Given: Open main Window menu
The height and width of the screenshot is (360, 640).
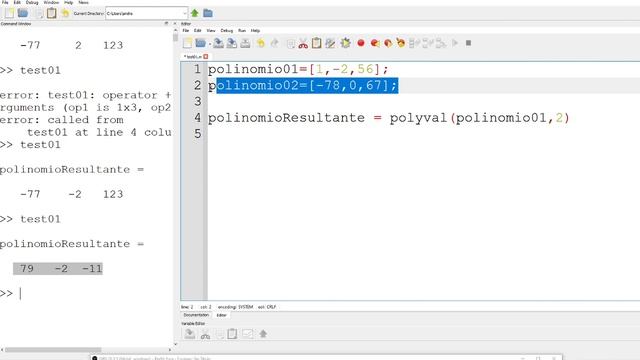Looking at the screenshot, I should (x=51, y=2).
